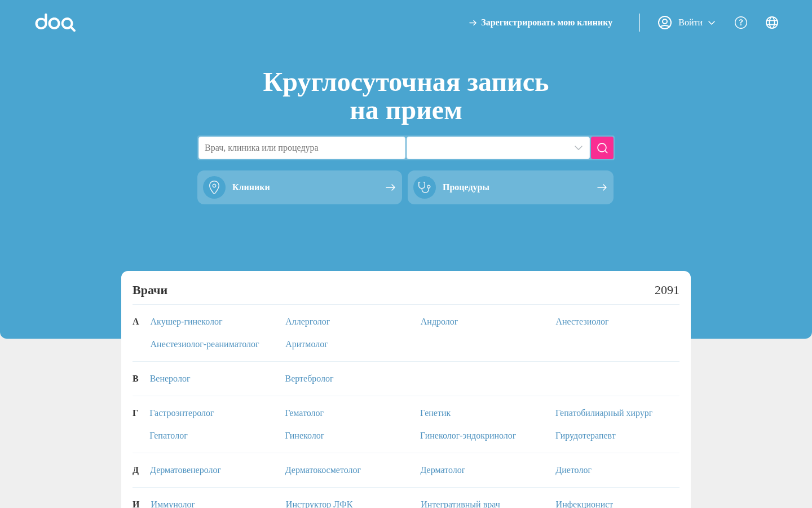The width and height of the screenshot is (812, 508).
Task: Choose Генетик from the list
Action: point(435,413)
